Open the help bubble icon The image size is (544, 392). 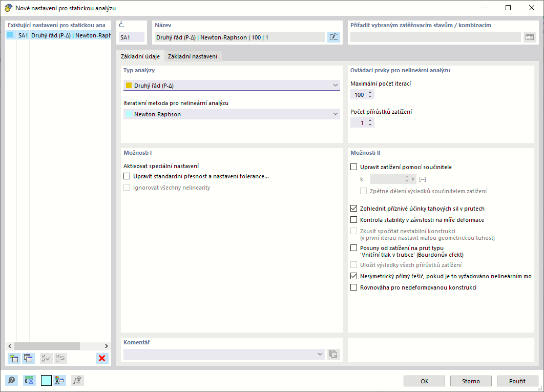click(11, 380)
